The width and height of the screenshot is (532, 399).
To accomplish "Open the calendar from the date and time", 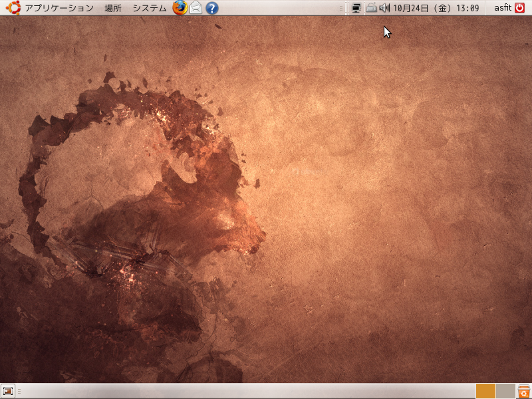I will [436, 8].
